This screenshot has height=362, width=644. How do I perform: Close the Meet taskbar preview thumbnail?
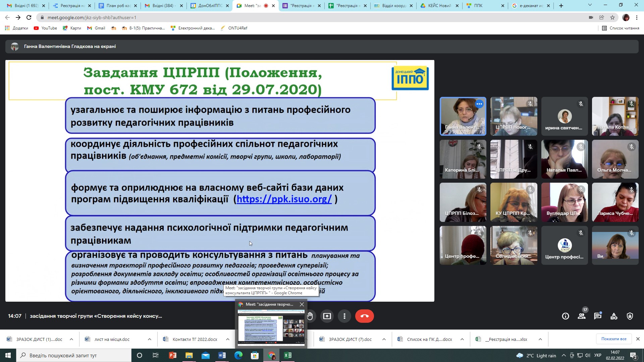coord(302,304)
